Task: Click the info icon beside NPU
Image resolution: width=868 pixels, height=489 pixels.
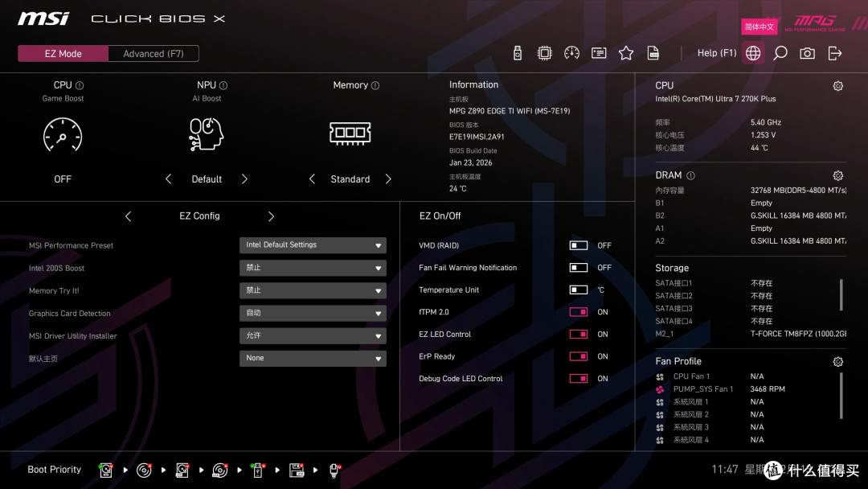Action: tap(223, 85)
